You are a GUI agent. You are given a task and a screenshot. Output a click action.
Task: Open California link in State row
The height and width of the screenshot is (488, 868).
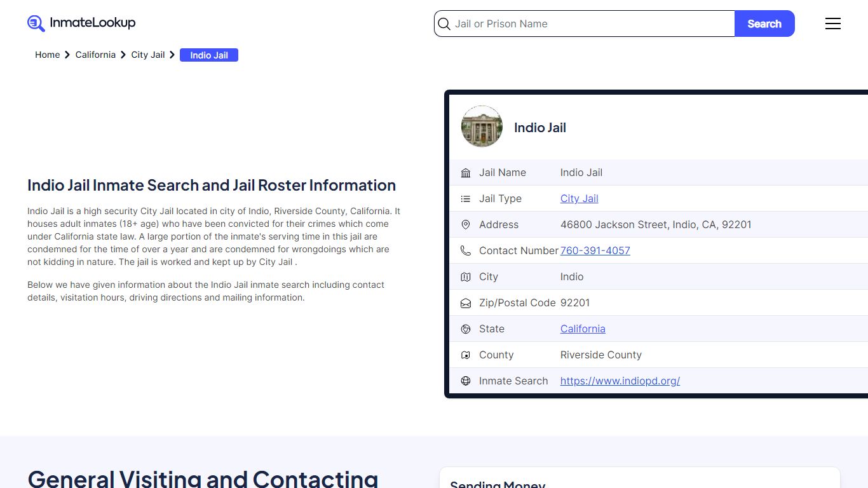[583, 329]
